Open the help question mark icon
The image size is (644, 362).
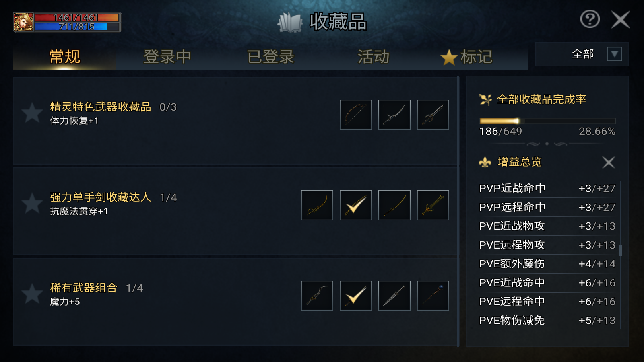(x=590, y=19)
